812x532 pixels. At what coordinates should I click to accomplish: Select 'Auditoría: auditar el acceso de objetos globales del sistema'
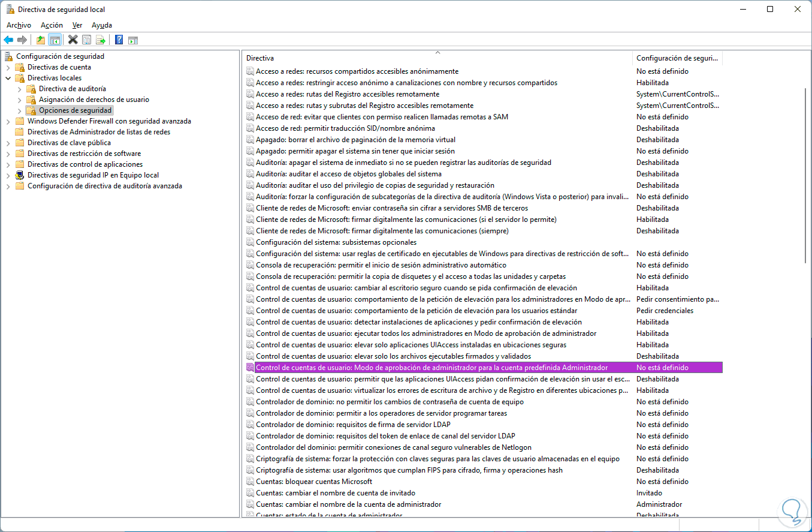(348, 174)
